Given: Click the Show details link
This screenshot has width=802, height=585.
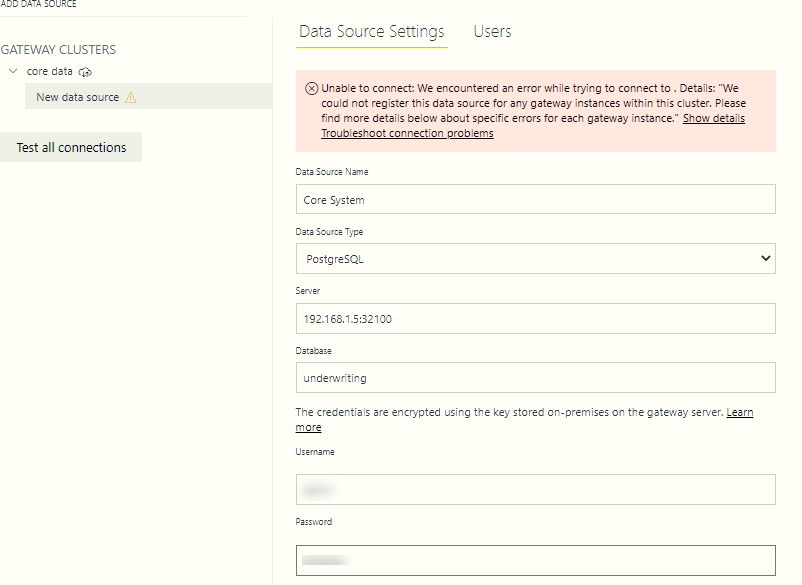Looking at the screenshot, I should [713, 118].
